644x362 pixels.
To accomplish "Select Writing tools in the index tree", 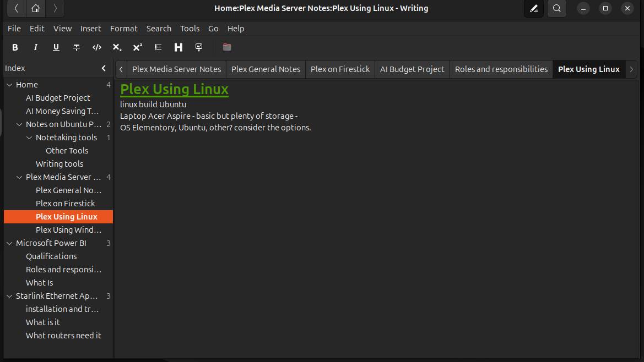I will pos(59,164).
